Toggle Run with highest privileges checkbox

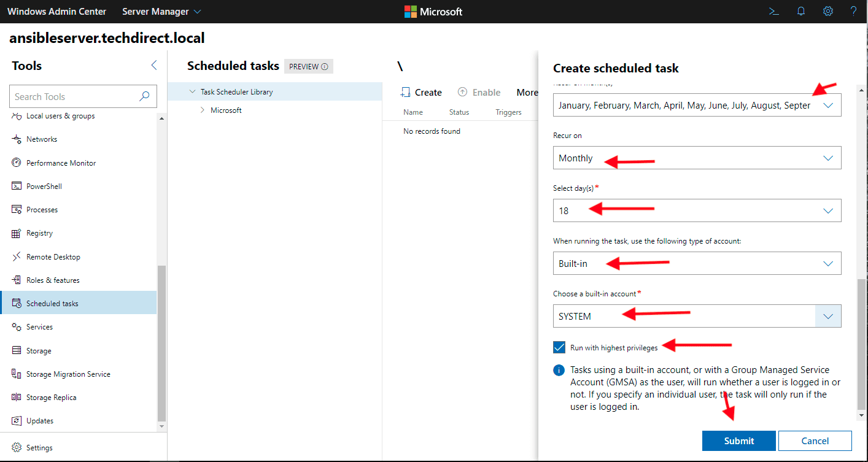559,348
